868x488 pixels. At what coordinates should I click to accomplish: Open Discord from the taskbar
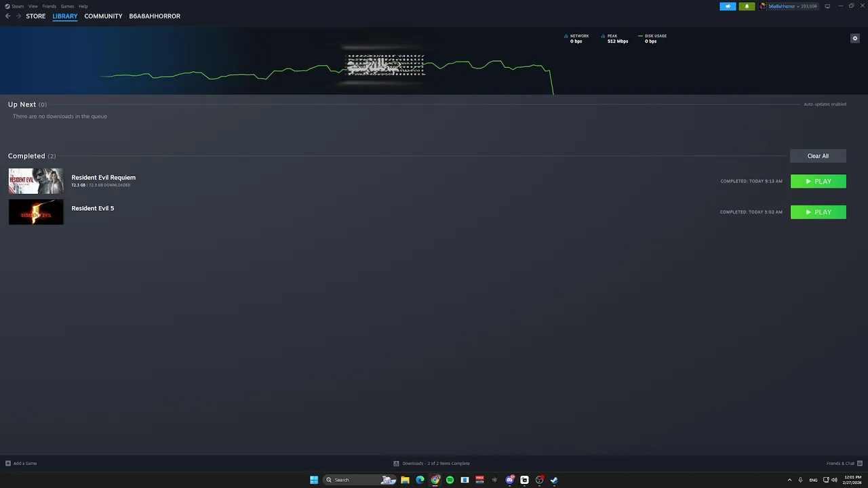(x=510, y=480)
